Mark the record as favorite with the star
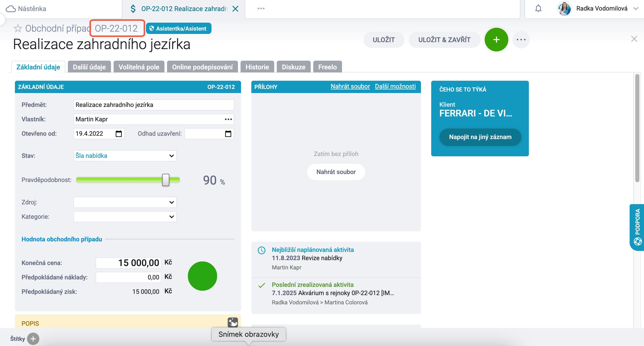 click(x=18, y=28)
